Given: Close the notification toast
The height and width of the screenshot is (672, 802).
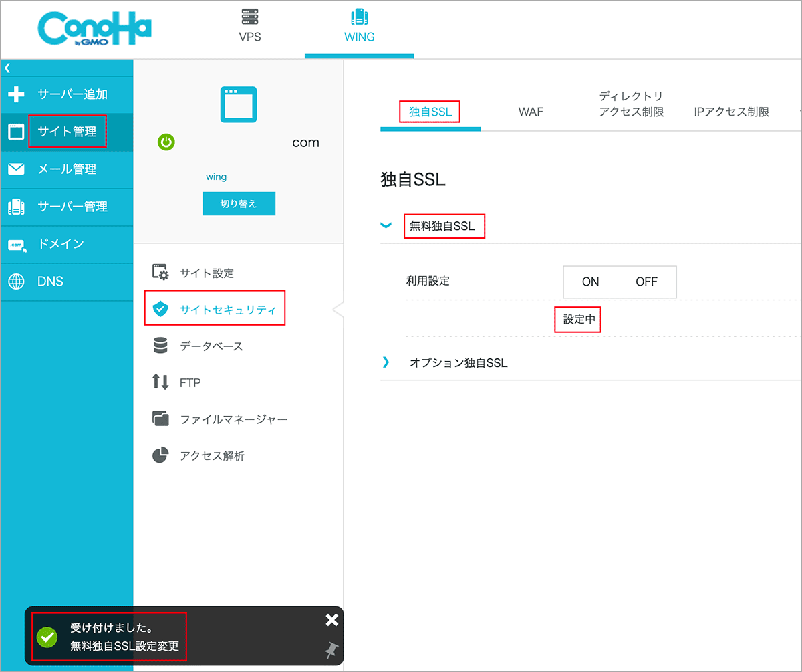Looking at the screenshot, I should pos(331,620).
